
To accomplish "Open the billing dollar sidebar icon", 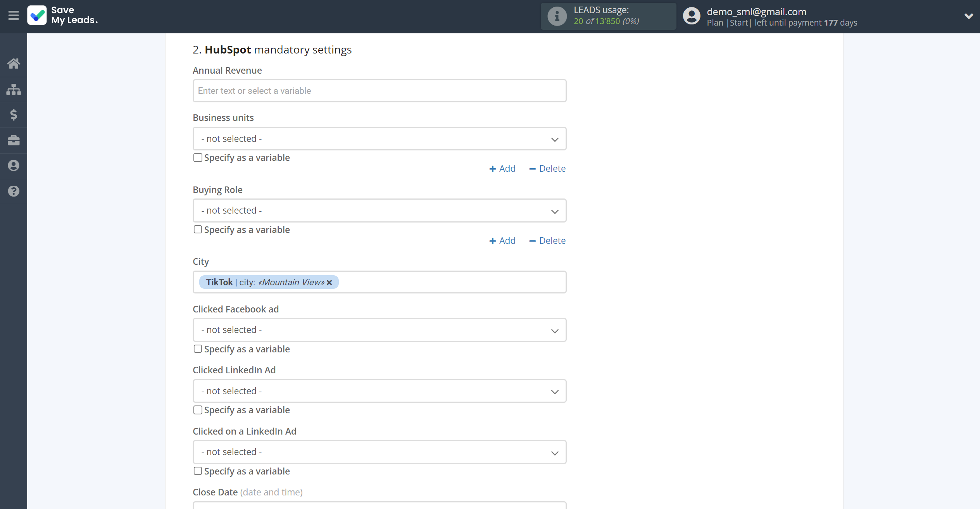I will [14, 115].
